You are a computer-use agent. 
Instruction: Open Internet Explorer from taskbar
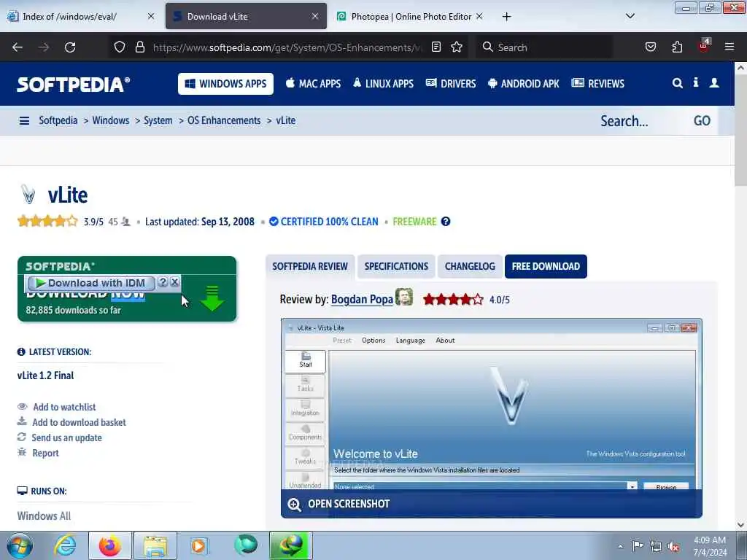[64, 545]
